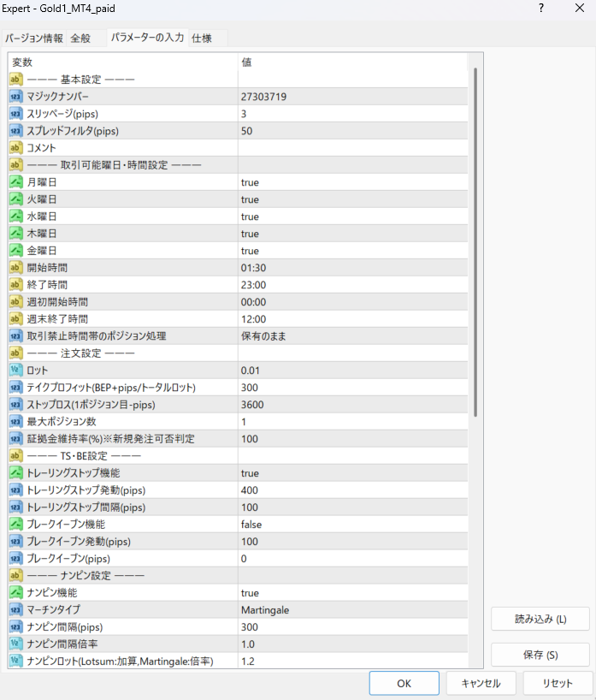This screenshot has height=700, width=596.
Task: Click the icon beside ナンピン間隔倍率
Action: tap(16, 644)
